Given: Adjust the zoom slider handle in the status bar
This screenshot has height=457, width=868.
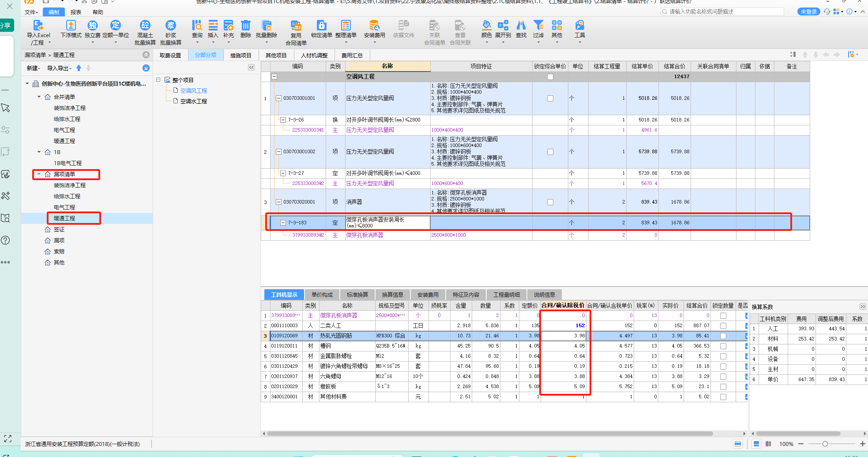Looking at the screenshot, I should tap(825, 444).
